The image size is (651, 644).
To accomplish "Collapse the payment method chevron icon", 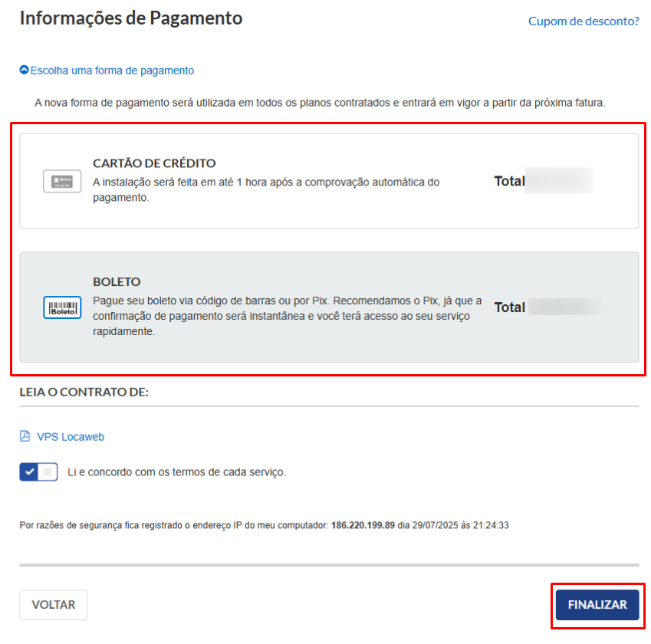I will pyautogui.click(x=24, y=70).
